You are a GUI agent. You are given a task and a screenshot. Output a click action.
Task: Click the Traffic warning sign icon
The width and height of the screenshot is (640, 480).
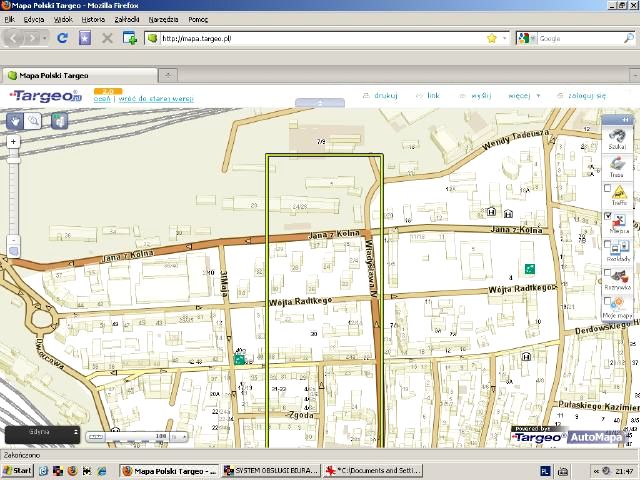tap(619, 192)
